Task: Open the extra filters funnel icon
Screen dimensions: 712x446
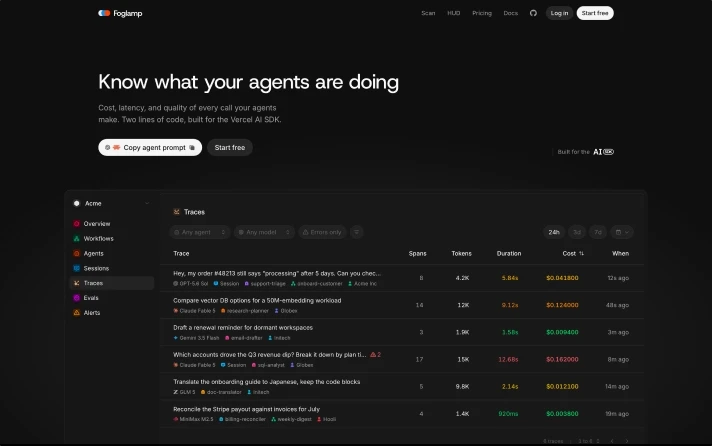Action: click(x=356, y=232)
